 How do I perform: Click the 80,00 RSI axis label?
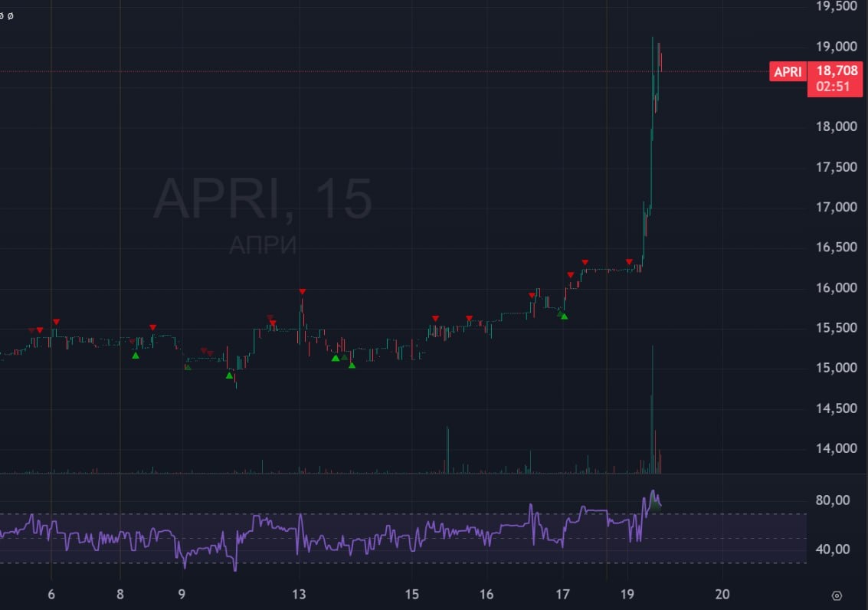pyautogui.click(x=833, y=500)
